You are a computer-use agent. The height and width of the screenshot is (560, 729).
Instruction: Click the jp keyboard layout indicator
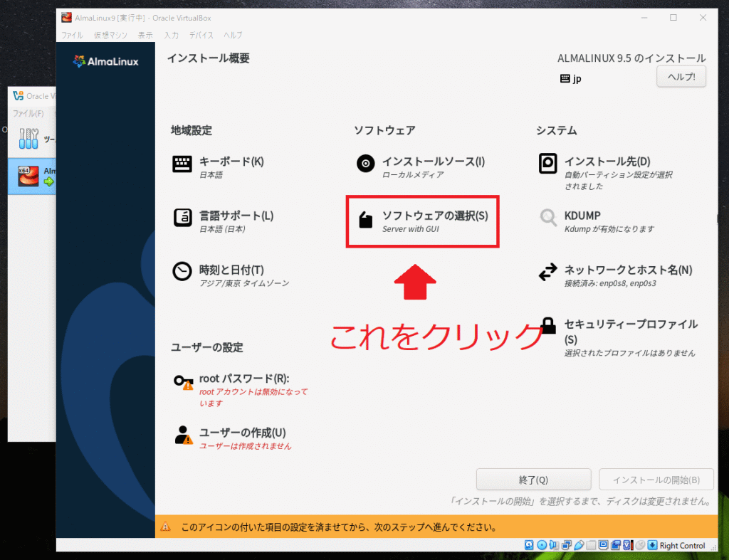pos(571,78)
